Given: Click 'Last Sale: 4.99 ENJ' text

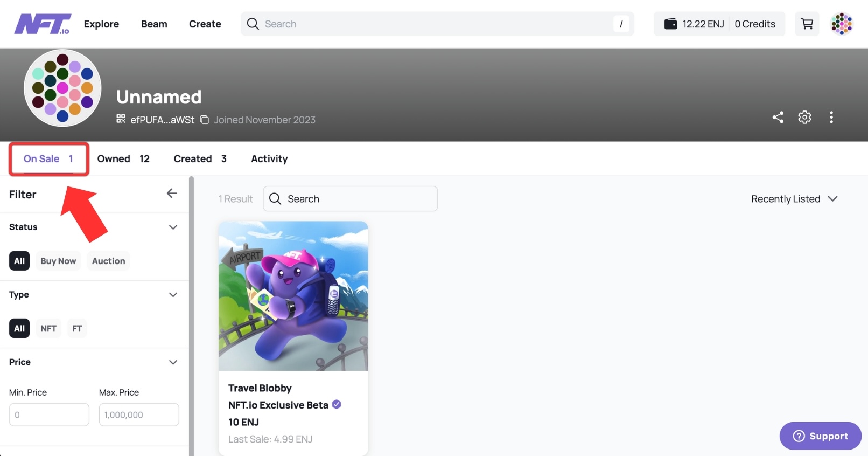Looking at the screenshot, I should [270, 439].
